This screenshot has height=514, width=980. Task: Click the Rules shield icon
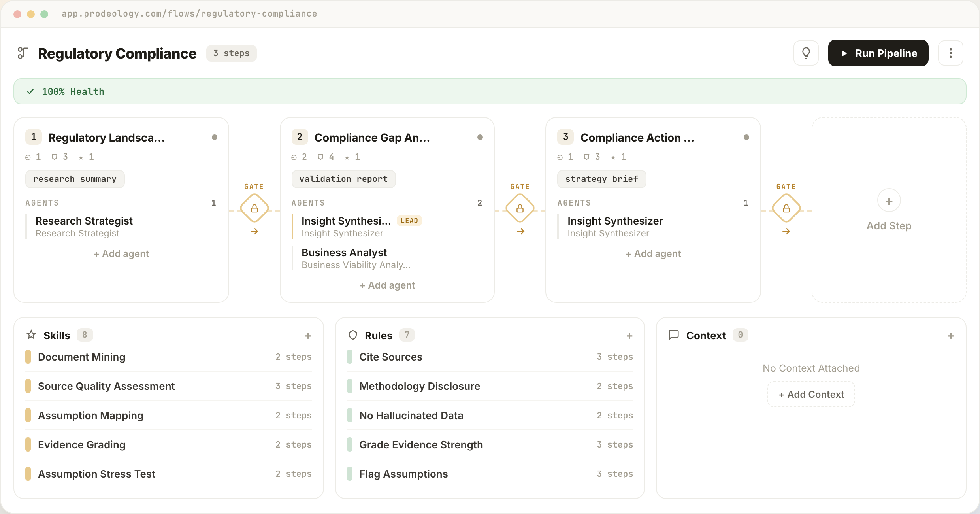(x=353, y=335)
